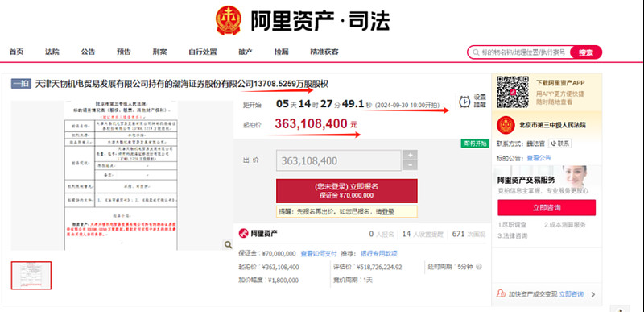Open the 北京市第三中级人民法院 court name link
The width and height of the screenshot is (644, 312).
(x=552, y=125)
